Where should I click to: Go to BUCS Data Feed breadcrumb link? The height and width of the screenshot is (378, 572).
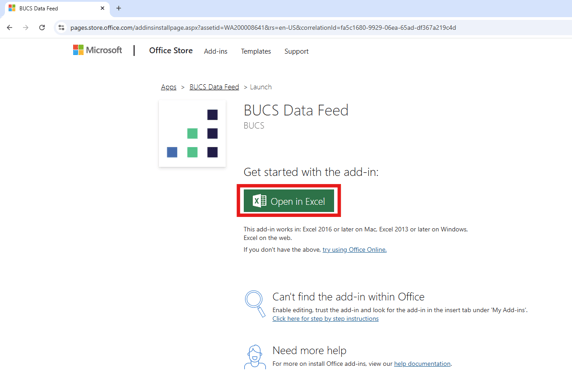[214, 87]
